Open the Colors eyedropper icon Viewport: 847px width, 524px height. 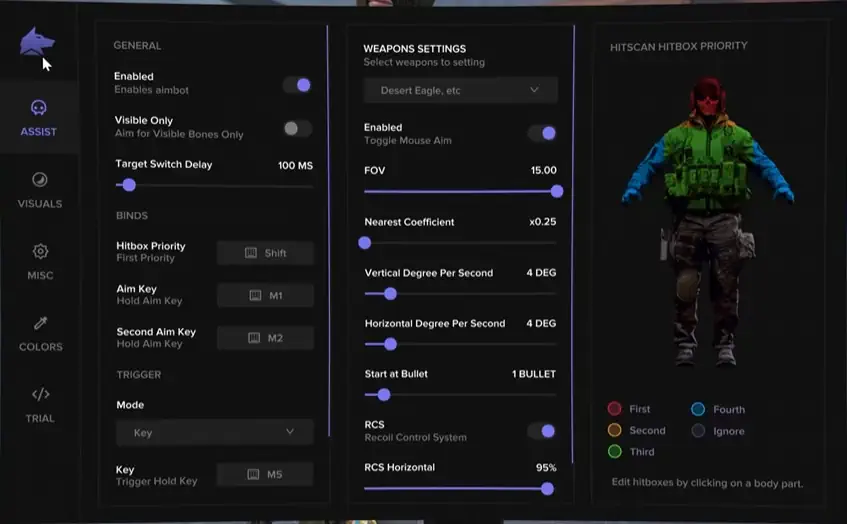point(40,323)
